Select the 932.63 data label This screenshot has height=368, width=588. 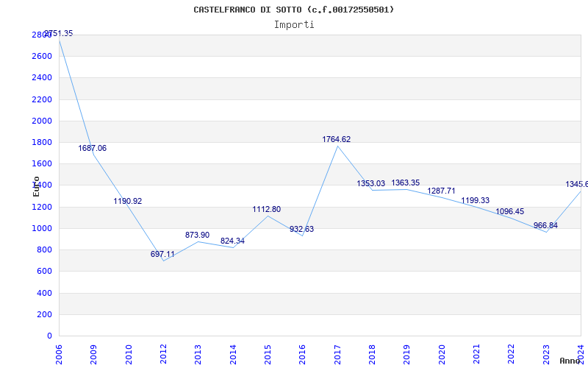301,230
